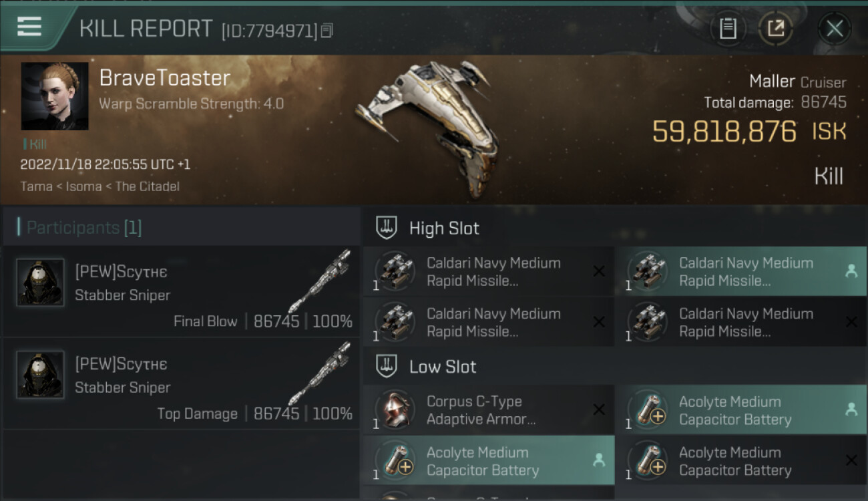Close the kill report window
868x501 pixels.
(x=834, y=29)
